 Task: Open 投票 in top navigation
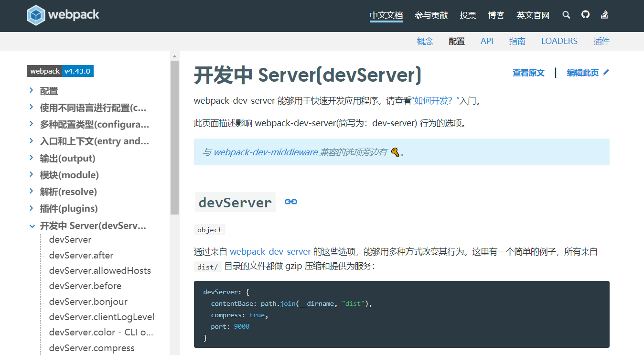pos(468,15)
